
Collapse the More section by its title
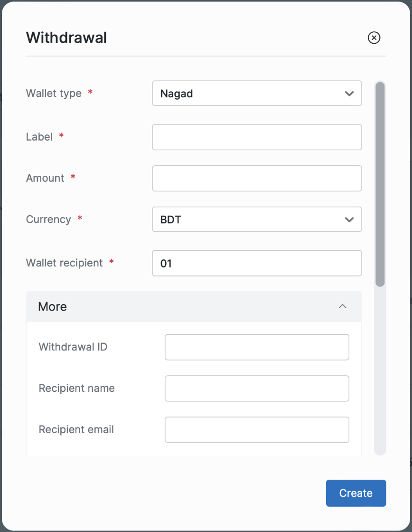tap(53, 306)
